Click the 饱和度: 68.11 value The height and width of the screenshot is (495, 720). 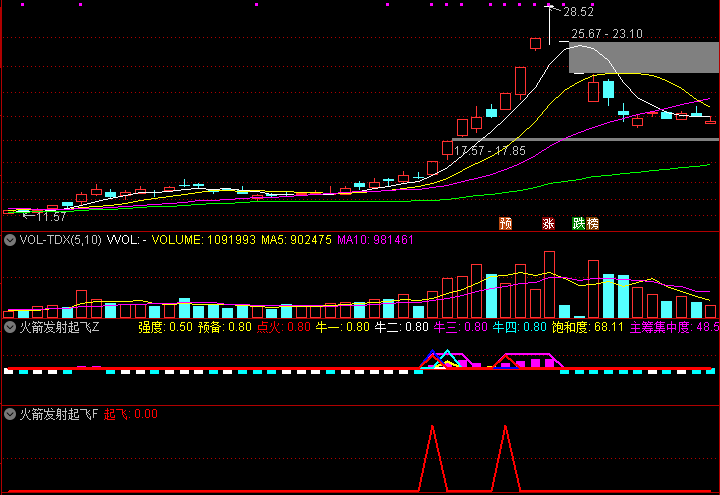(588, 327)
